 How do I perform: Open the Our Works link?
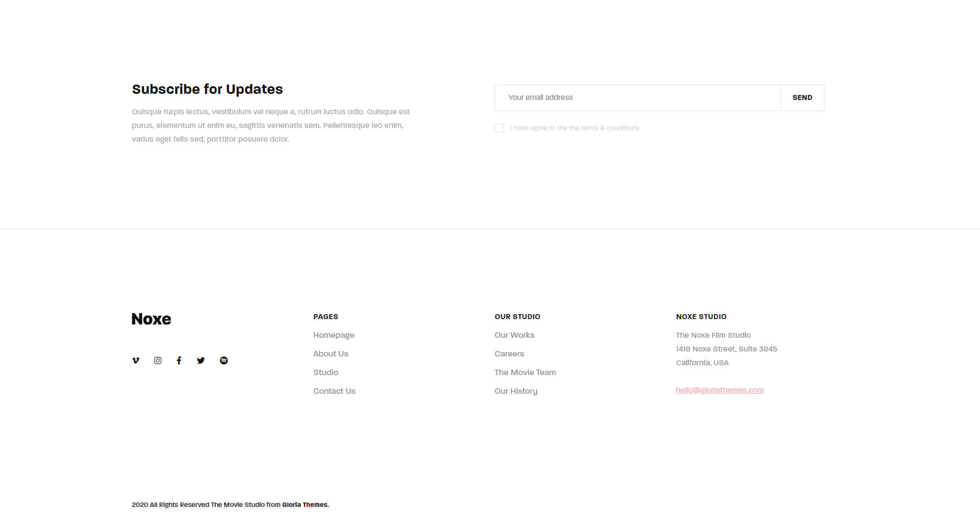[514, 335]
